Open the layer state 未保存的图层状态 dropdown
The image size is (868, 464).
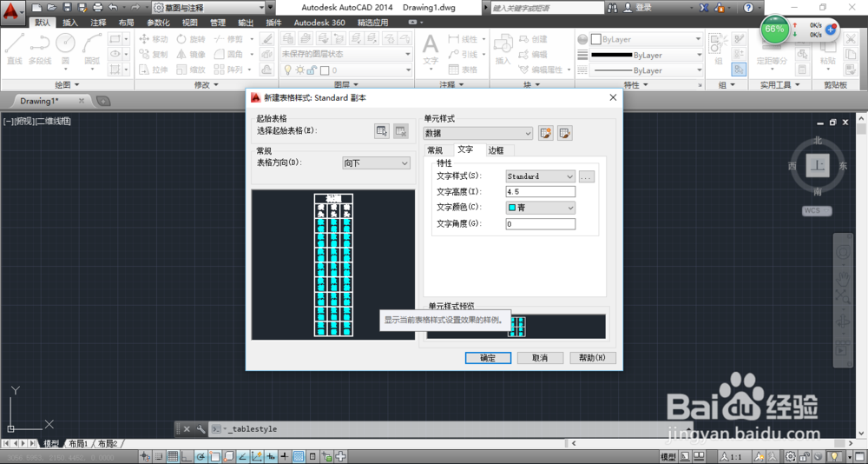coord(346,54)
